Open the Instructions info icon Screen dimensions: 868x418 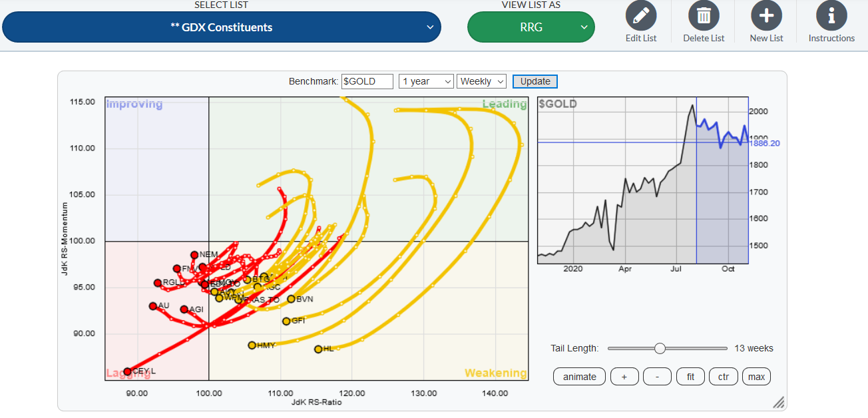[831, 15]
